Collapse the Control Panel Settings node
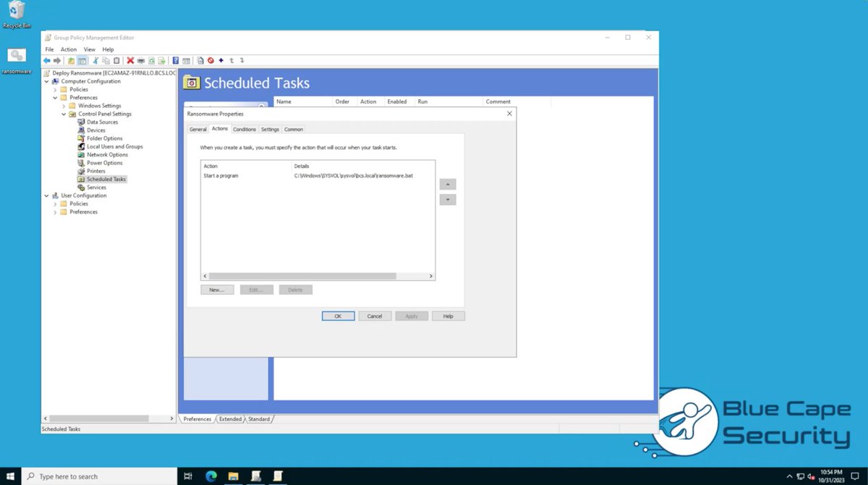Viewport: 868px width, 485px height. point(64,114)
